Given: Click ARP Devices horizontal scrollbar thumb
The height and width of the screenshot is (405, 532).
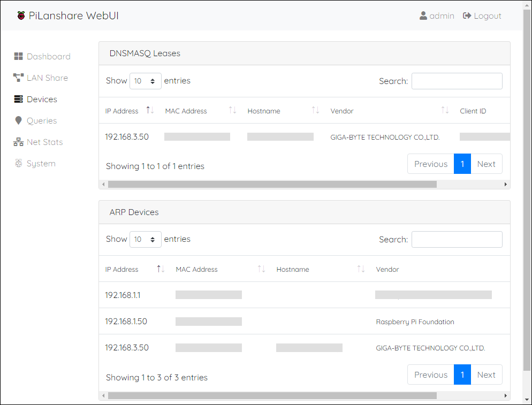Looking at the screenshot, I should click(272, 395).
